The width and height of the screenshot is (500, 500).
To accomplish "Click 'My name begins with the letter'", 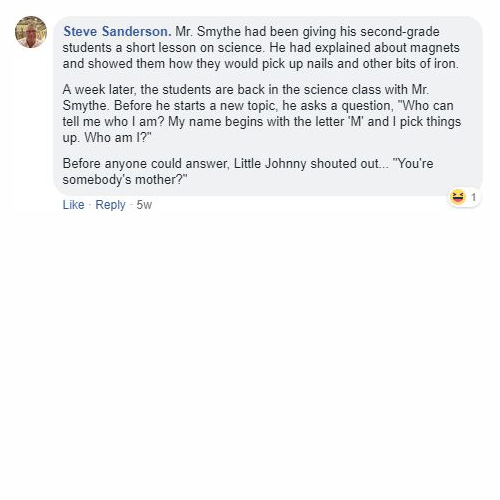I will coord(256,122).
